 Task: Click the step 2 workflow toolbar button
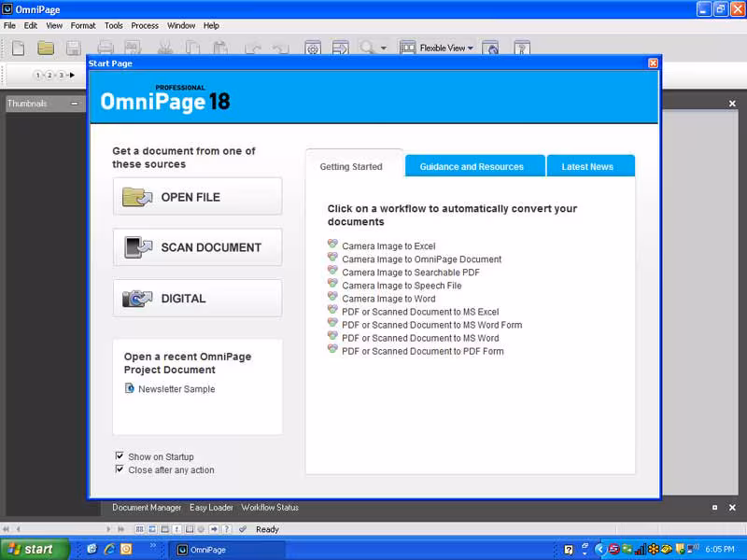click(49, 76)
